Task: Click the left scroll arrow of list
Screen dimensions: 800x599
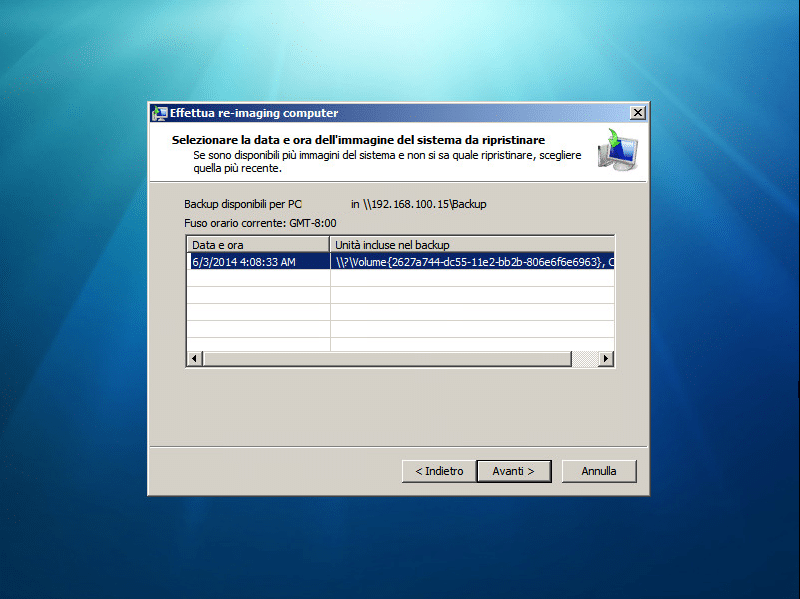Action: pos(194,358)
